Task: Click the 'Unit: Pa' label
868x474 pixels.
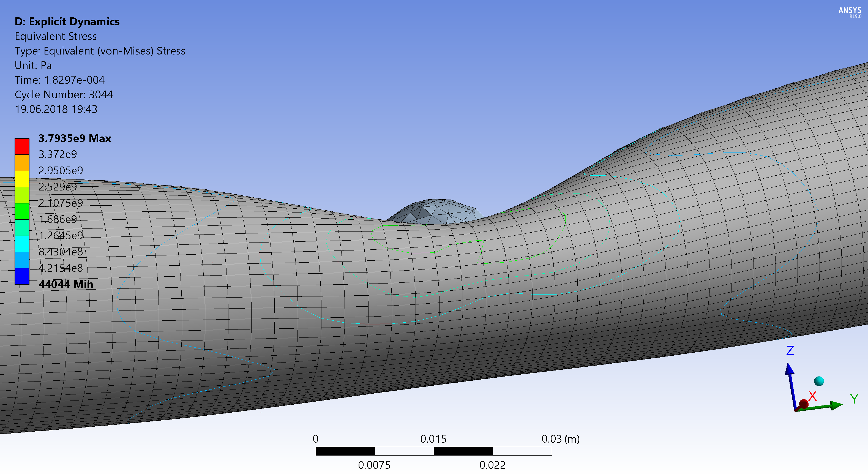Action: [33, 66]
